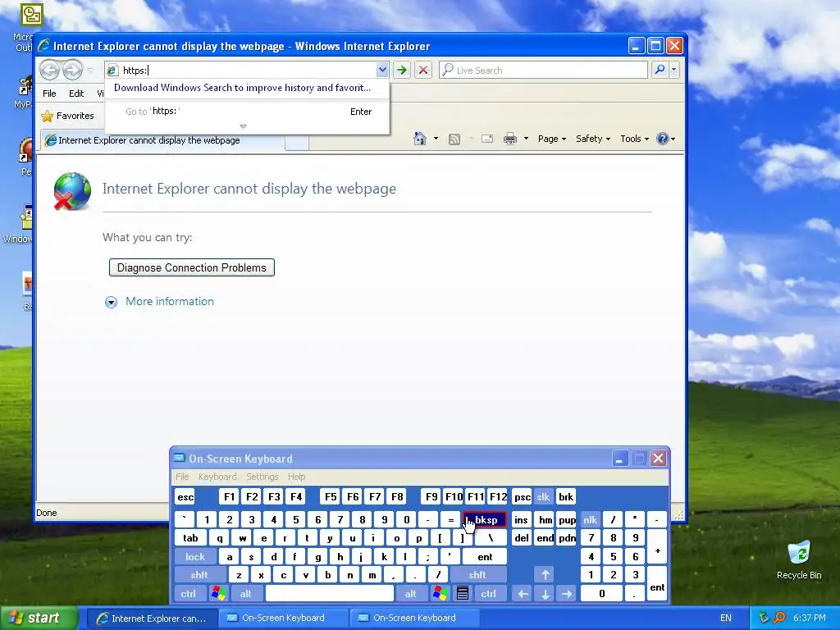The image size is (840, 630).
Task: Click the Forward arrow in Internet Explorer
Action: (72, 71)
